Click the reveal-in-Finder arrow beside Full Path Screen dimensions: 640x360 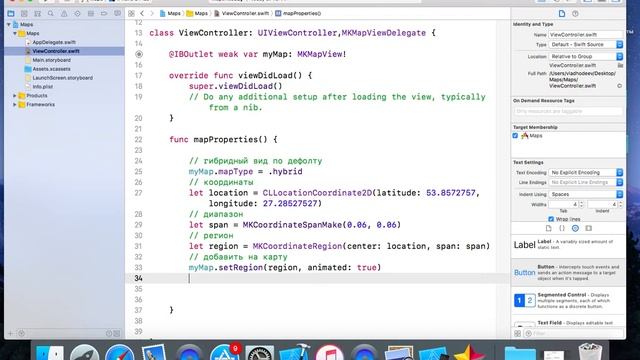coord(620,86)
